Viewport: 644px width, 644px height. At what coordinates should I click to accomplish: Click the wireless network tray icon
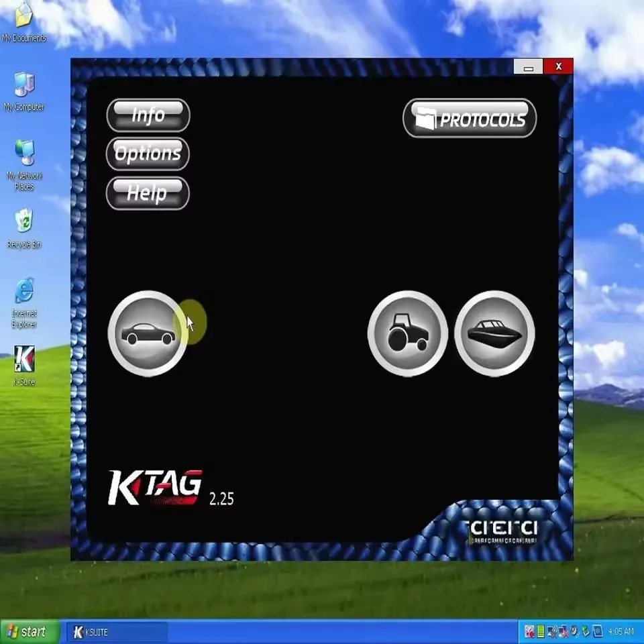point(552,631)
